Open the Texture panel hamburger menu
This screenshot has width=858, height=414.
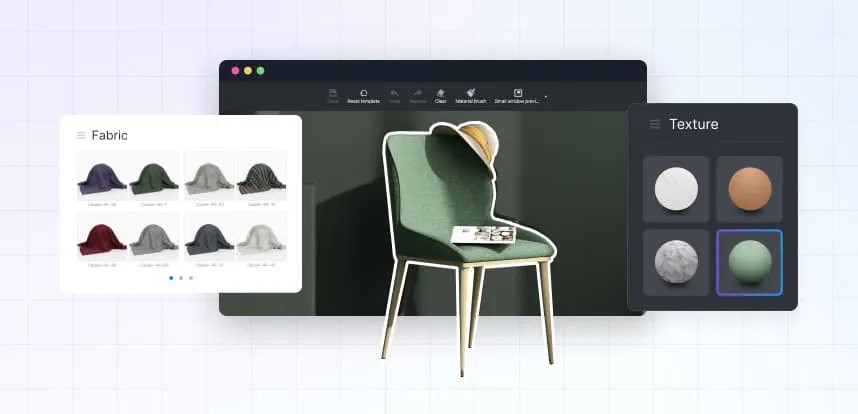click(654, 124)
